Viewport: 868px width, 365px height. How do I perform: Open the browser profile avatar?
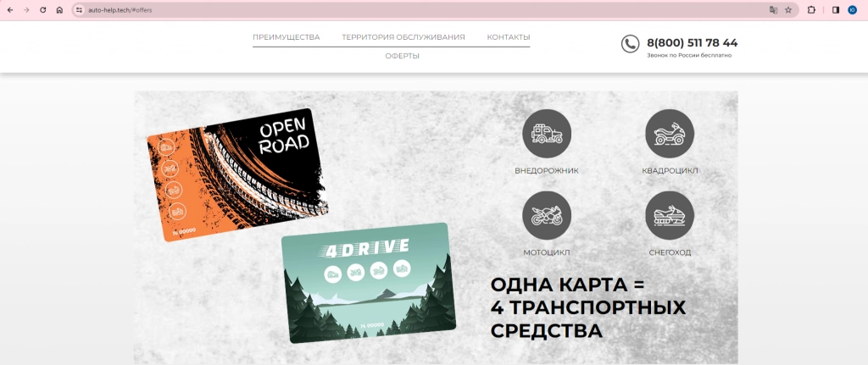click(x=853, y=10)
